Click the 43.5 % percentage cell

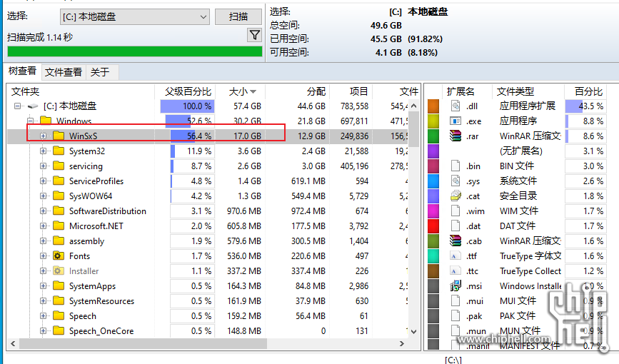pos(586,106)
